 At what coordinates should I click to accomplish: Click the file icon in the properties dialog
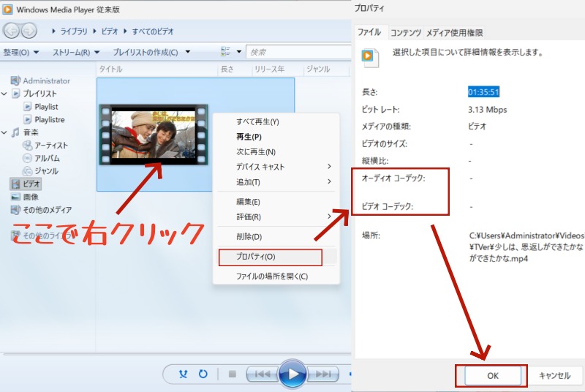point(370,58)
